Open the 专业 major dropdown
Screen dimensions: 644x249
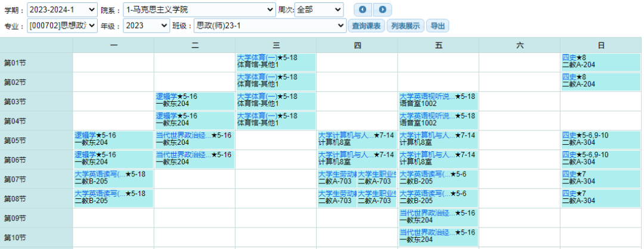pos(63,26)
